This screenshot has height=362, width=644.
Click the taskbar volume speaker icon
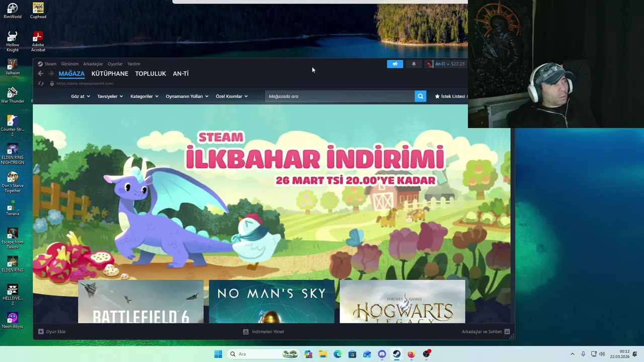point(602,354)
